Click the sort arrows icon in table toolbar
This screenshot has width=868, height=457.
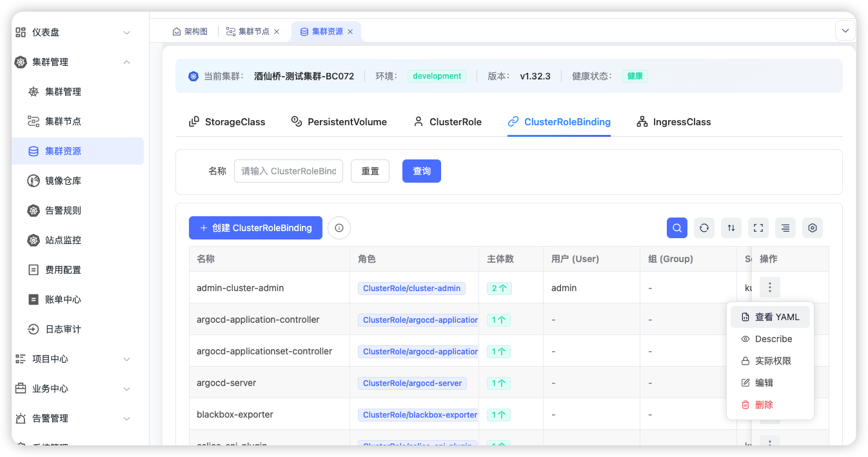(731, 228)
